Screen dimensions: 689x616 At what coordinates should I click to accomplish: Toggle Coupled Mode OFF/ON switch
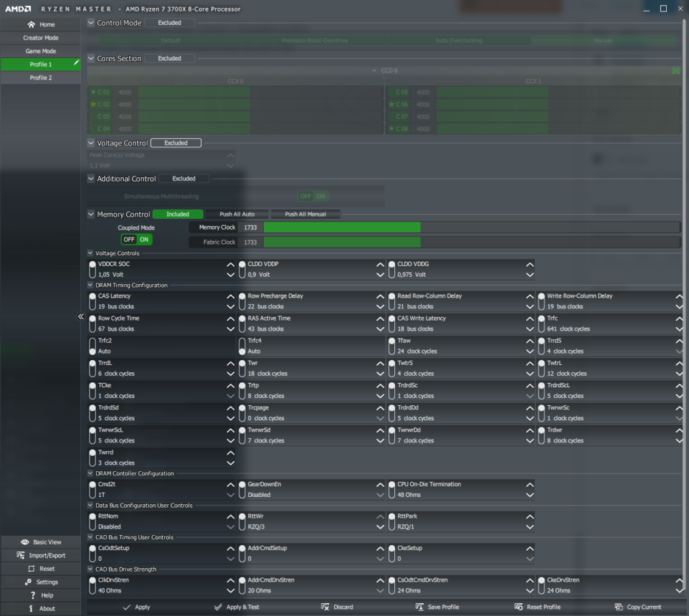[136, 240]
